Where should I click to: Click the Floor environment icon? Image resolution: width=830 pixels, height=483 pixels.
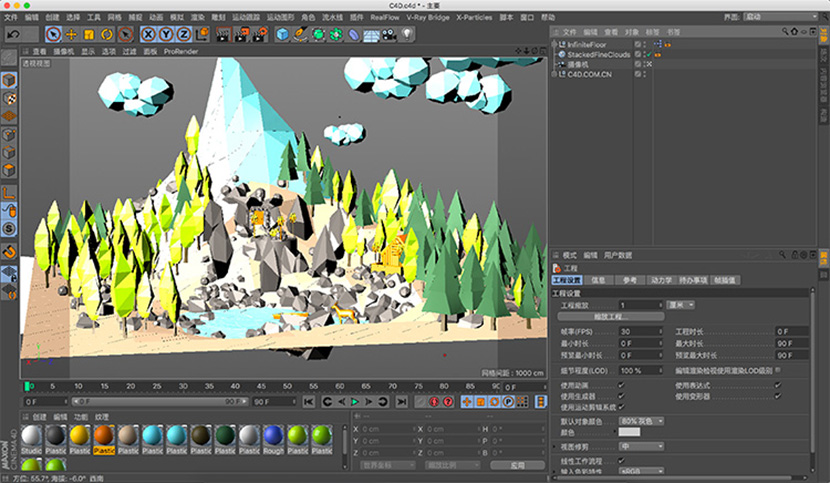[371, 34]
